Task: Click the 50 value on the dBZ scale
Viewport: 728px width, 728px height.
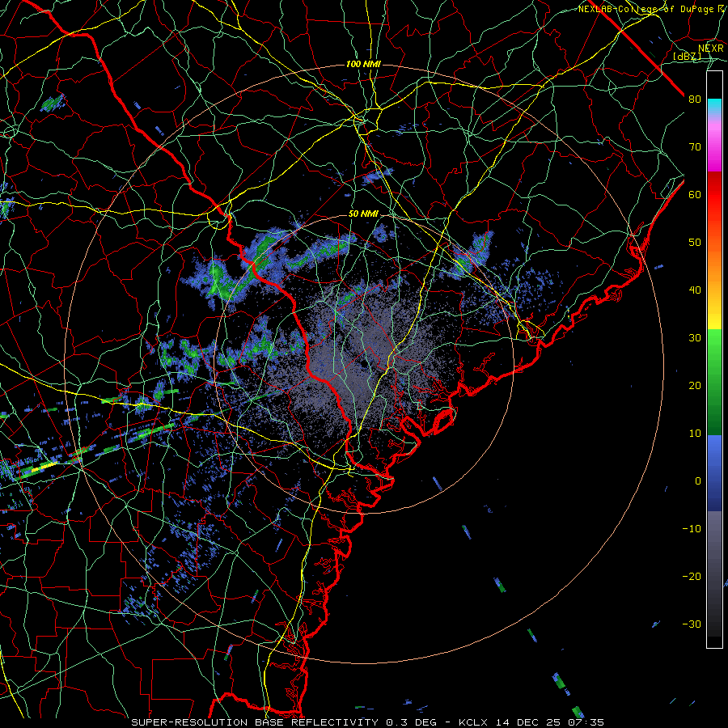Action: point(695,243)
